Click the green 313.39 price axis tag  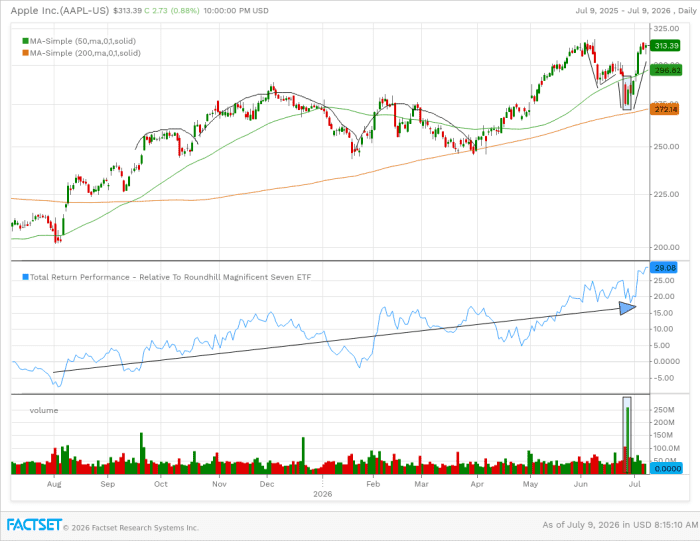(665, 46)
